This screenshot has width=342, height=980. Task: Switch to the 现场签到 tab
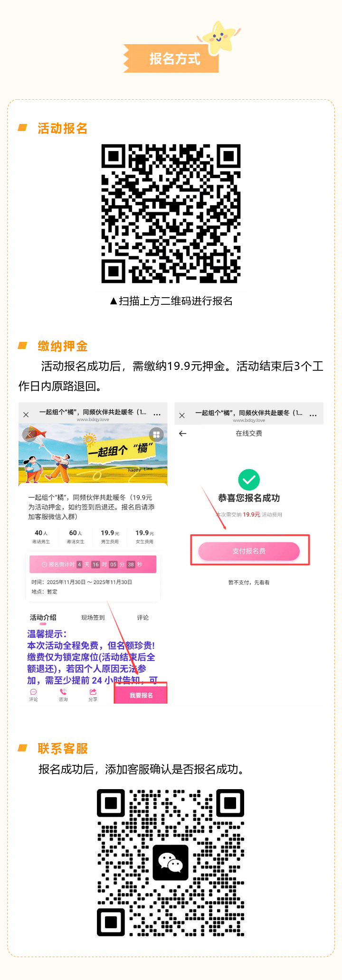click(x=93, y=618)
